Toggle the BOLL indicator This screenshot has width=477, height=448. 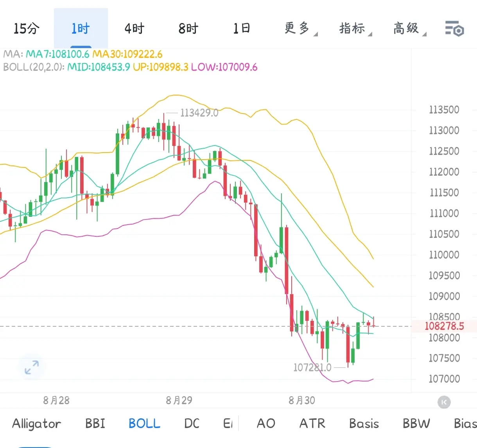pyautogui.click(x=144, y=423)
